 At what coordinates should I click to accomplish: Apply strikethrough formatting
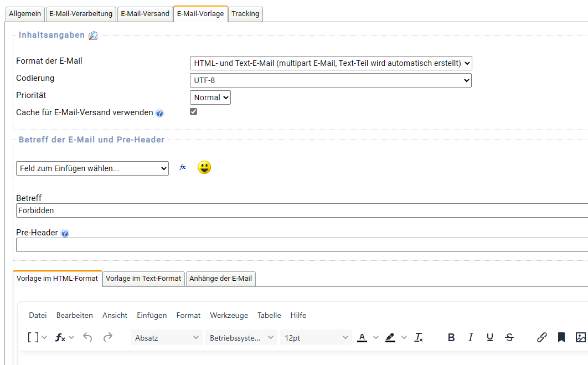click(x=509, y=337)
